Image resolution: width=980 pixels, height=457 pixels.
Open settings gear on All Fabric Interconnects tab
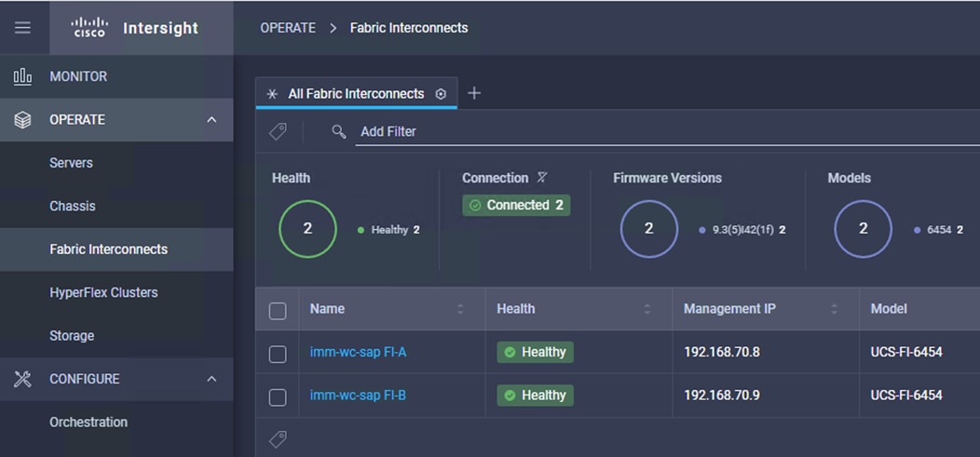pyautogui.click(x=441, y=94)
